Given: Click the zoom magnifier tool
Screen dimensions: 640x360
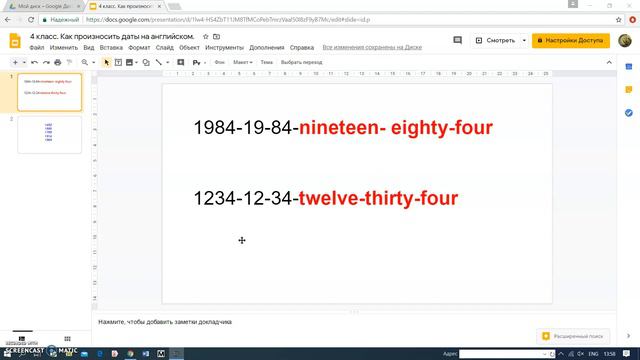Looking at the screenshot, I should tap(84, 62).
